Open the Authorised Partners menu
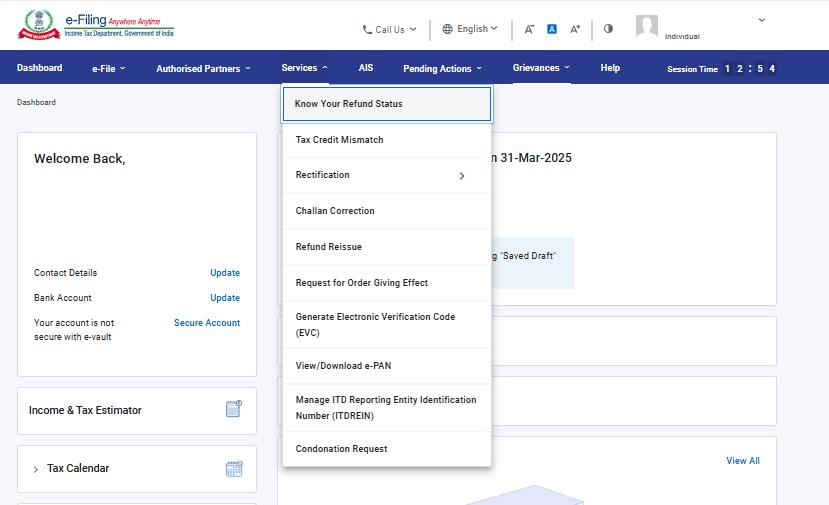Viewport: 829px width, 505px height. click(203, 68)
